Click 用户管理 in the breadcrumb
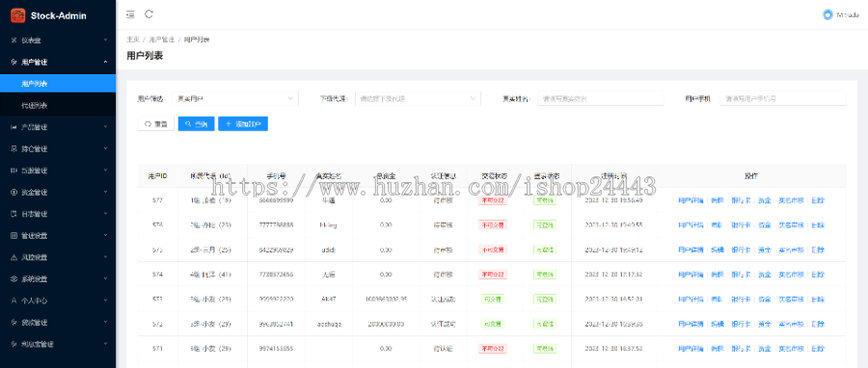This screenshot has width=868, height=368. coord(162,39)
